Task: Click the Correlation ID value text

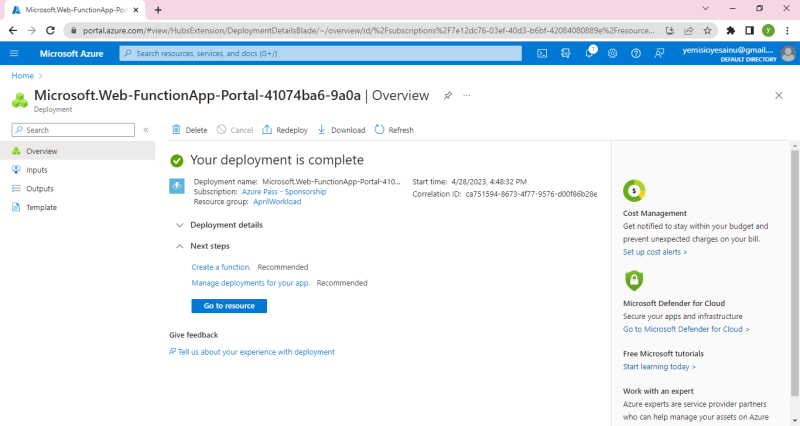Action: 531,194
